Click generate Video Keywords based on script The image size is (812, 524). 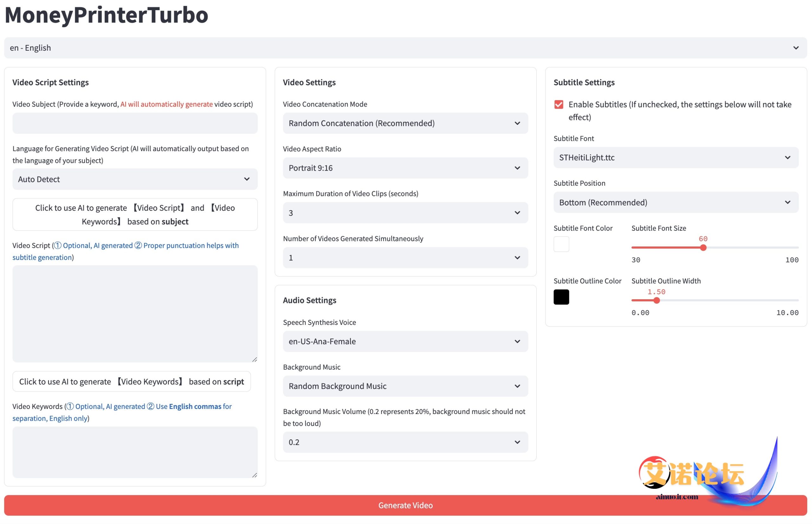pyautogui.click(x=131, y=381)
